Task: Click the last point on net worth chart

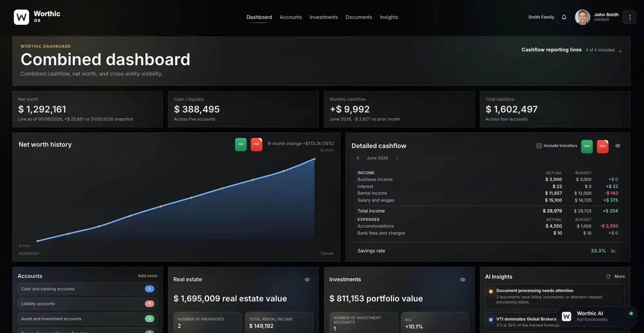Action: [x=314, y=159]
